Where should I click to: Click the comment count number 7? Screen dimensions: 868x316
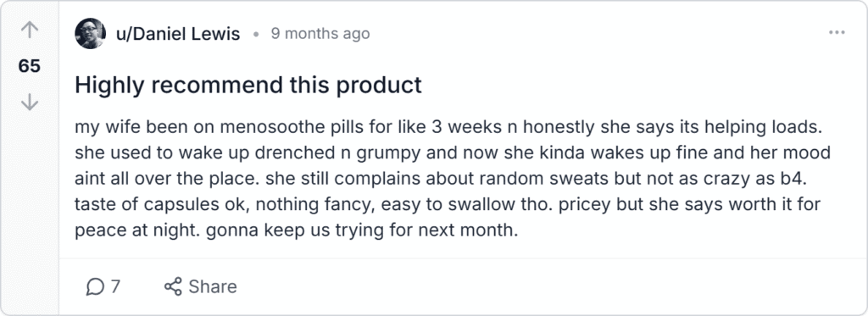[115, 286]
